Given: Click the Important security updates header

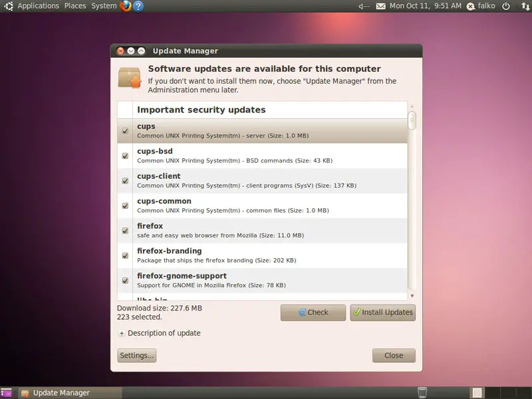Looking at the screenshot, I should [x=201, y=110].
